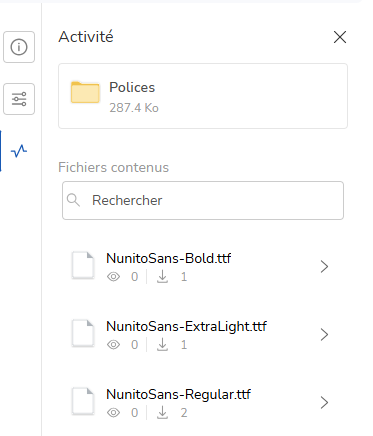Viewport: 373px width, 436px height.
Task: Close the Activité panel
Action: tap(340, 37)
